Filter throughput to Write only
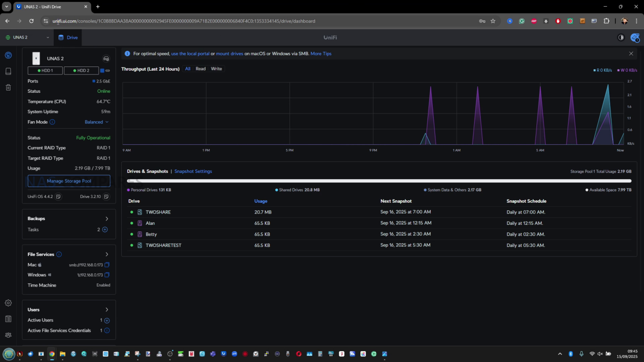This screenshot has height=362, width=644. [217, 69]
